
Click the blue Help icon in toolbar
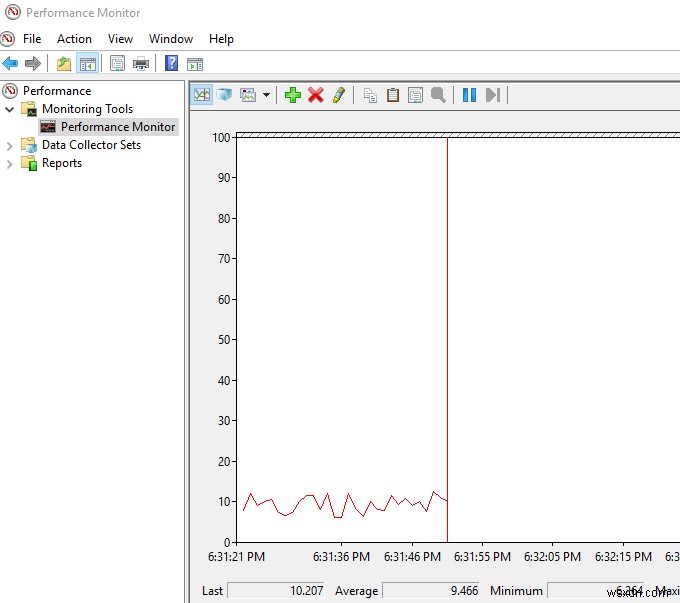(x=172, y=64)
